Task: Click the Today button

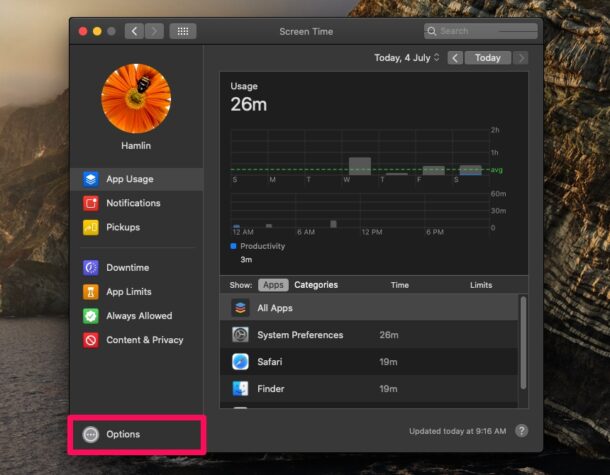Action: pos(487,58)
